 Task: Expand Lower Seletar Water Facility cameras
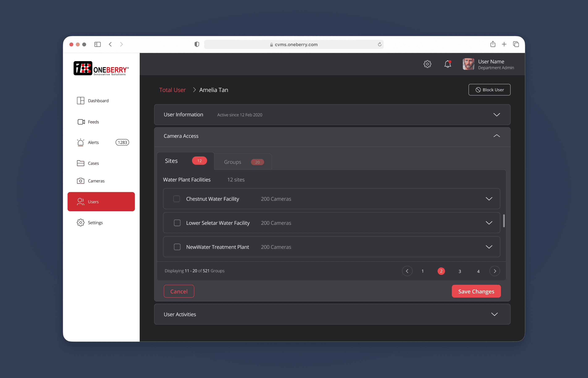(489, 223)
